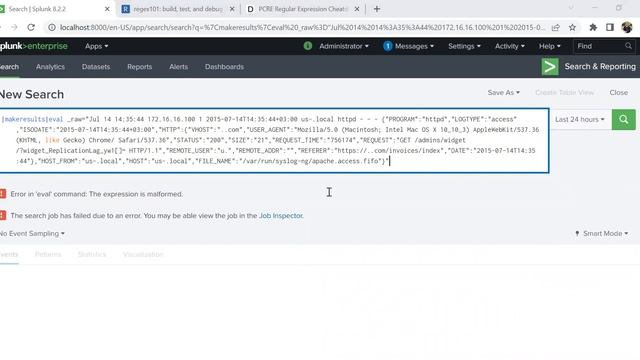Select the Patterns results tab

[x=48, y=254]
